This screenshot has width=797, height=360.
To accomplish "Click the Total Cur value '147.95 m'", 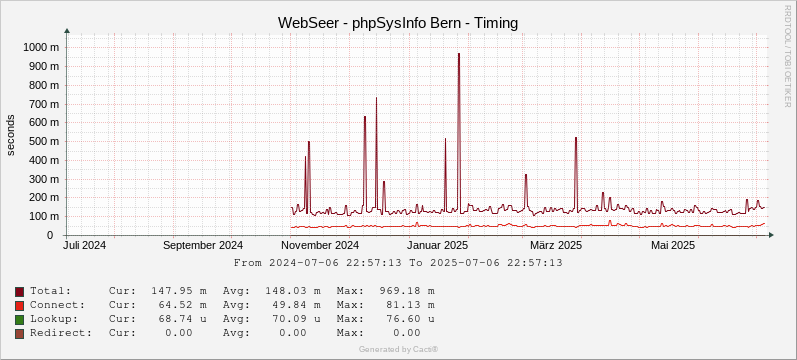I will coord(179,291).
